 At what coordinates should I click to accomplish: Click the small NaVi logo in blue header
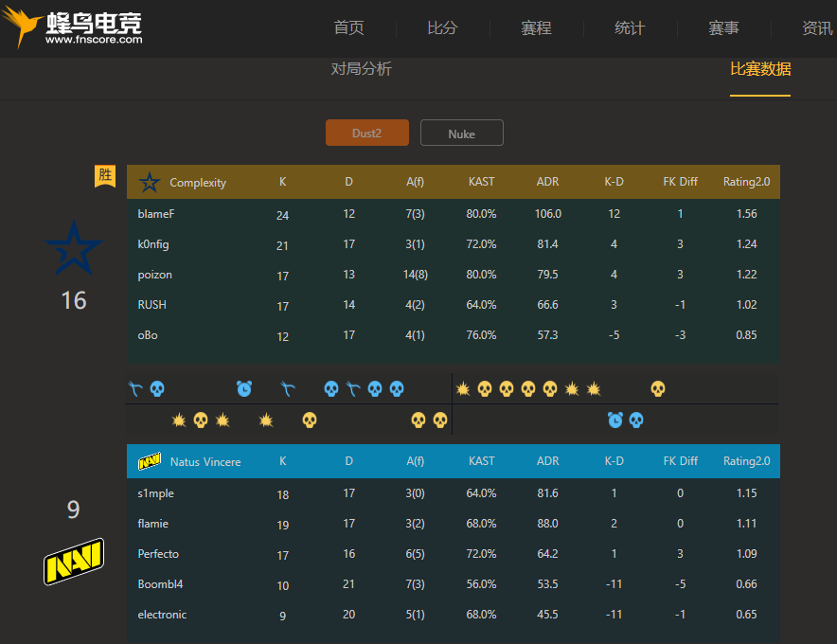(150, 461)
